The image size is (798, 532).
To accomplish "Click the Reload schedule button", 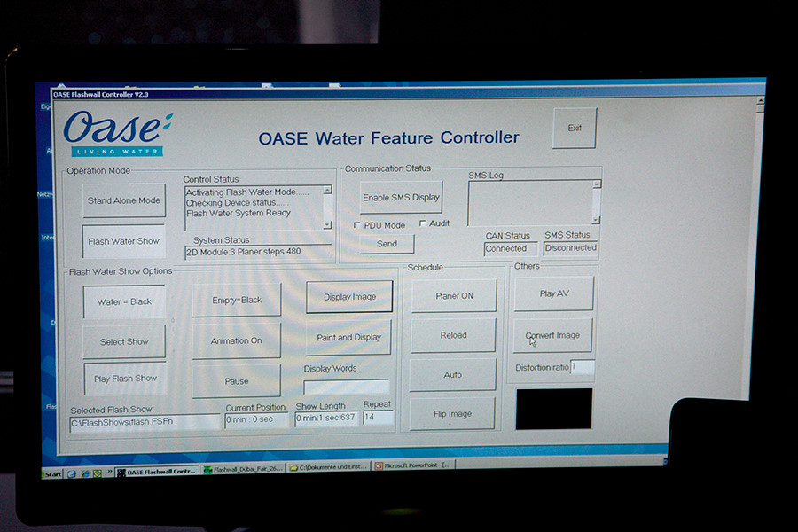I will [x=453, y=335].
